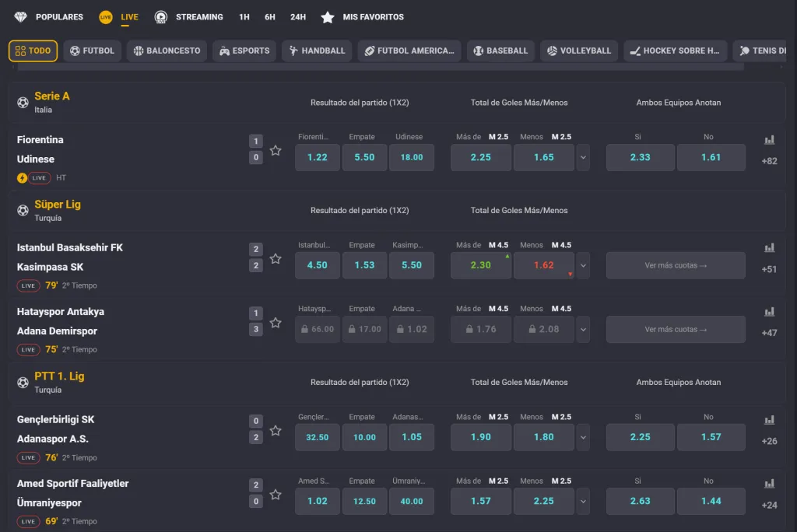The height and width of the screenshot is (532, 797).
Task: Click the PTT 1. Lig league icon
Action: point(22,381)
